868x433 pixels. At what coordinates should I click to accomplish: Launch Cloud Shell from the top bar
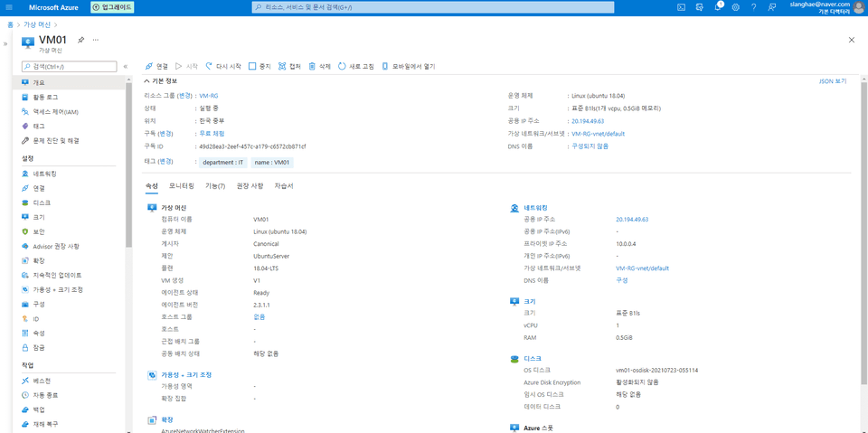click(682, 7)
